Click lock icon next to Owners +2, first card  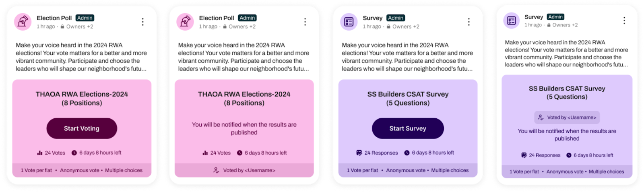coord(62,27)
